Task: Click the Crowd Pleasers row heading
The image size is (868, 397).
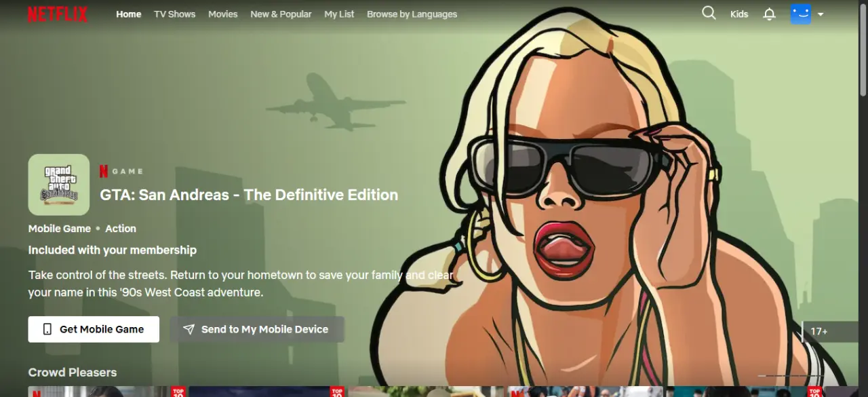Action: [x=73, y=372]
